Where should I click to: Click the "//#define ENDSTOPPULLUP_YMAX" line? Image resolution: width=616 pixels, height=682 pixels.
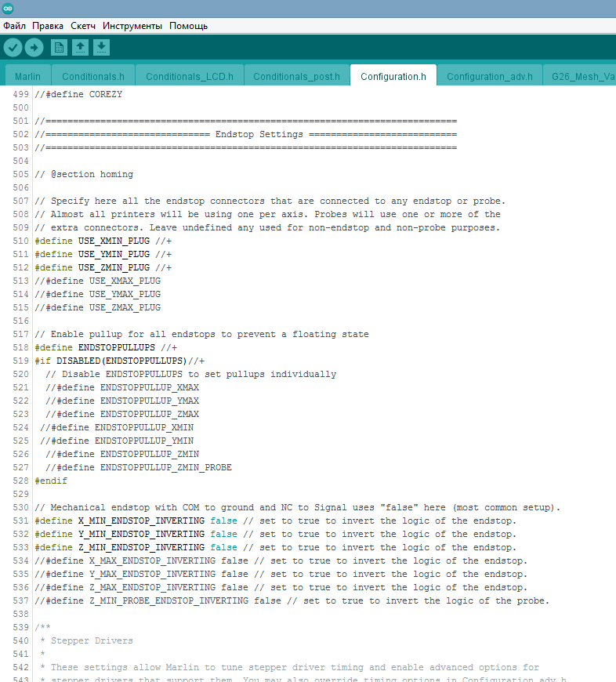[122, 401]
